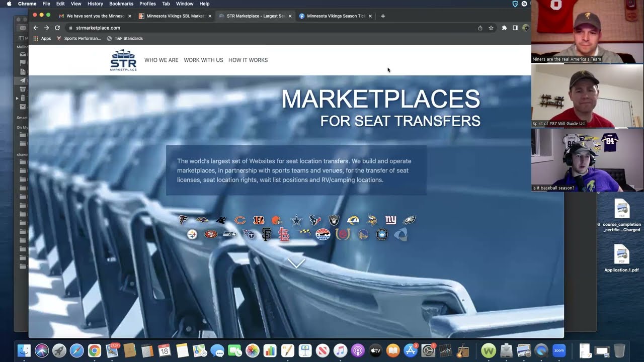This screenshot has width=644, height=362.
Task: Open Chrome side panel icon
Action: pos(515,28)
